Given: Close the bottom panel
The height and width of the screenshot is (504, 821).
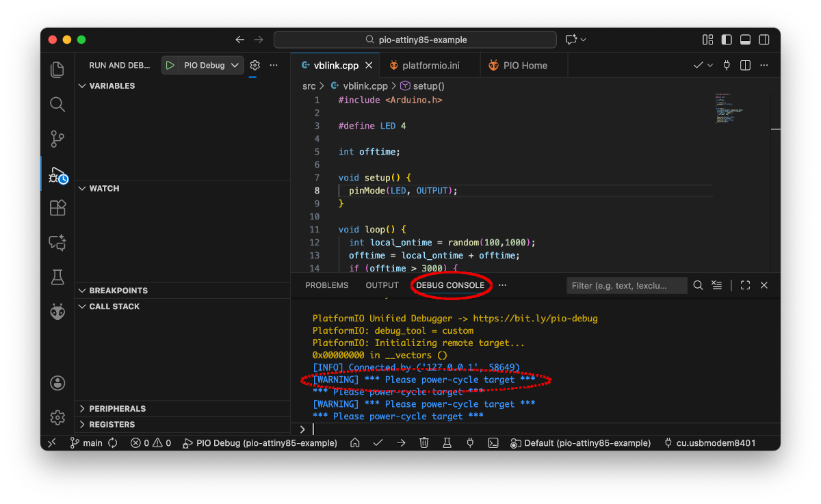Looking at the screenshot, I should pyautogui.click(x=764, y=285).
